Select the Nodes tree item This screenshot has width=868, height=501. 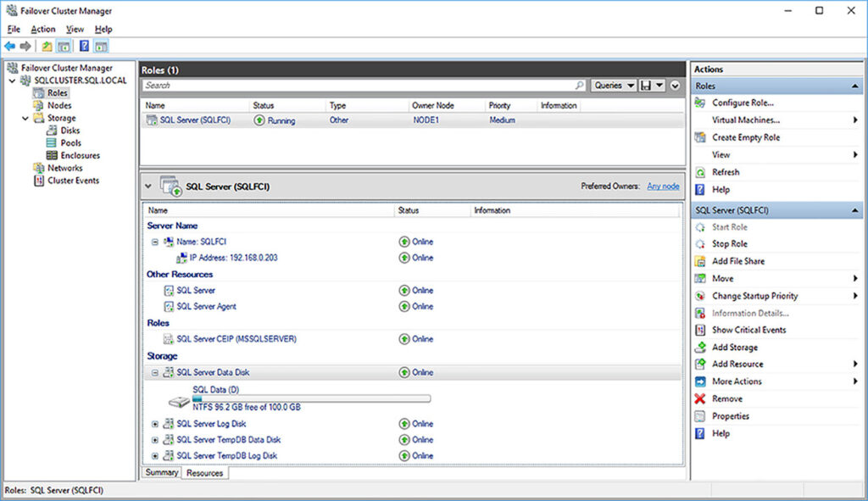59,105
